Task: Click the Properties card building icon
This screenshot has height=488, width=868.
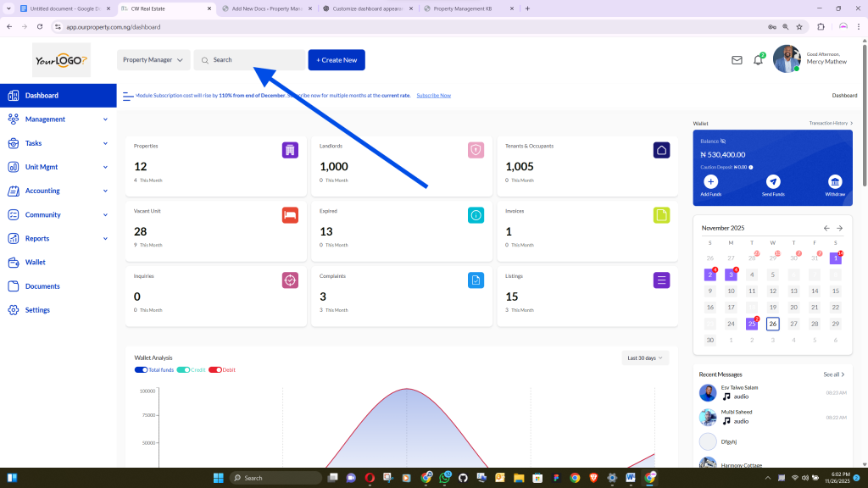Action: (x=290, y=150)
